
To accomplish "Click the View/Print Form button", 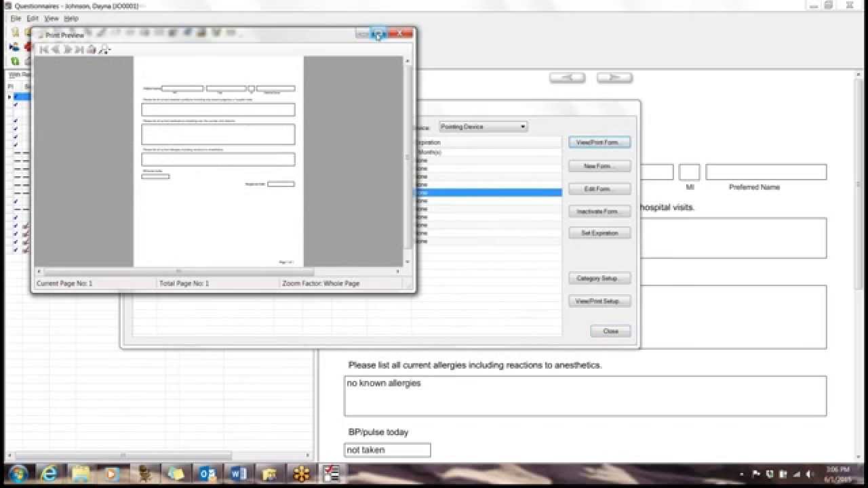I will pos(599,142).
